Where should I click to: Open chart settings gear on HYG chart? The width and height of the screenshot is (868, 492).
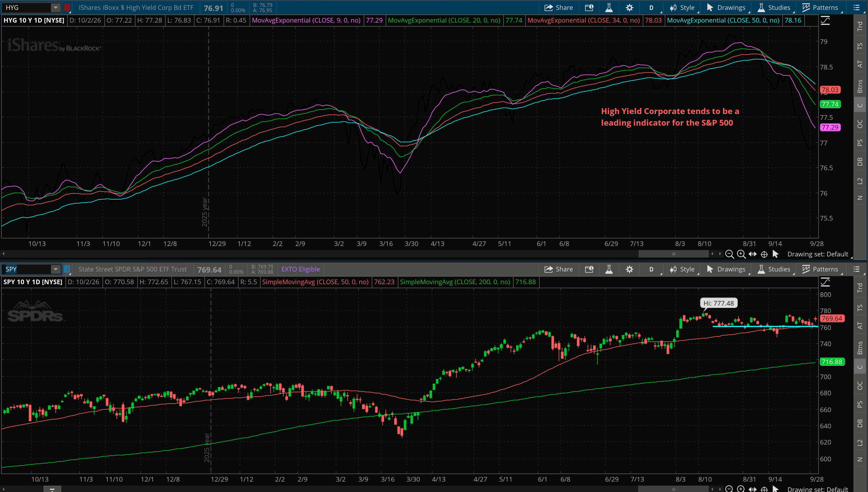tap(629, 8)
